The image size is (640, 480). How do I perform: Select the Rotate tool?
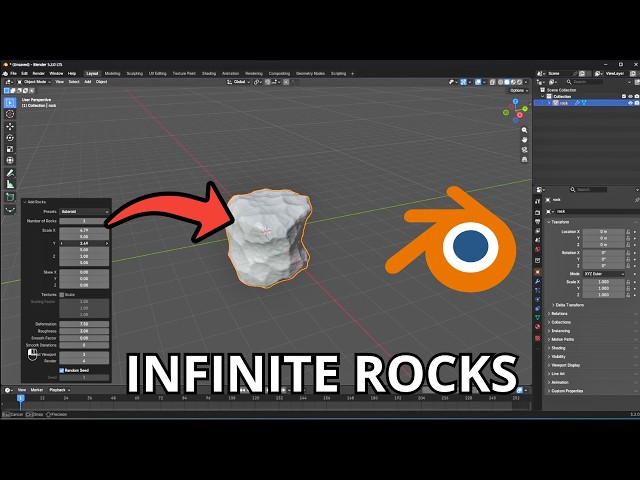point(10,138)
